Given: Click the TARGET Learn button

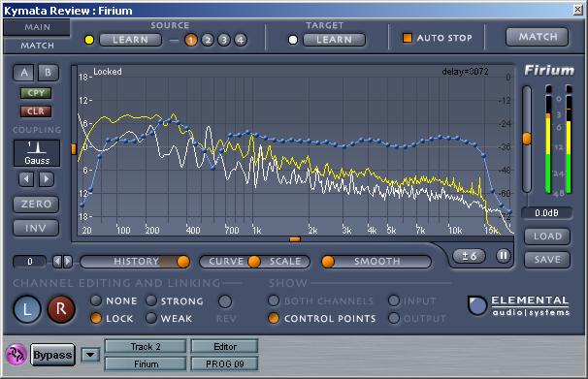Looking at the screenshot, I should [x=334, y=40].
